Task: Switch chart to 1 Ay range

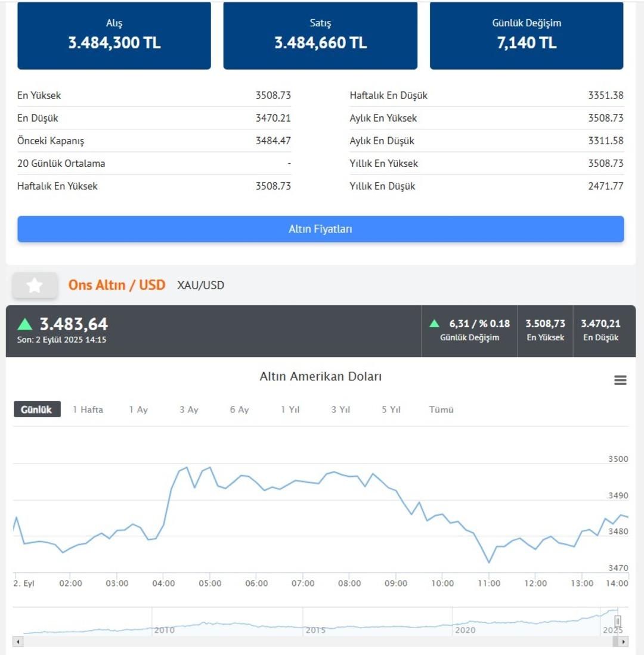Action: click(x=138, y=409)
